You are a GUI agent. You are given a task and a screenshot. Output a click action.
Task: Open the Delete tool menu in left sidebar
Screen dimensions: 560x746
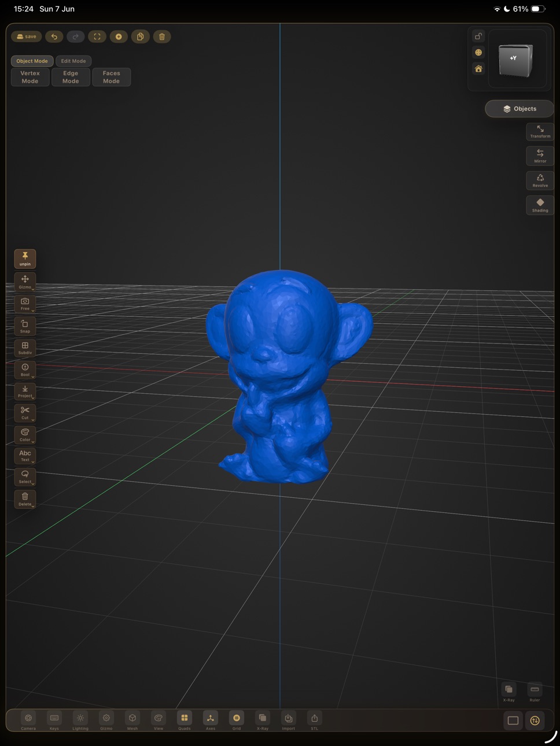pos(25,499)
